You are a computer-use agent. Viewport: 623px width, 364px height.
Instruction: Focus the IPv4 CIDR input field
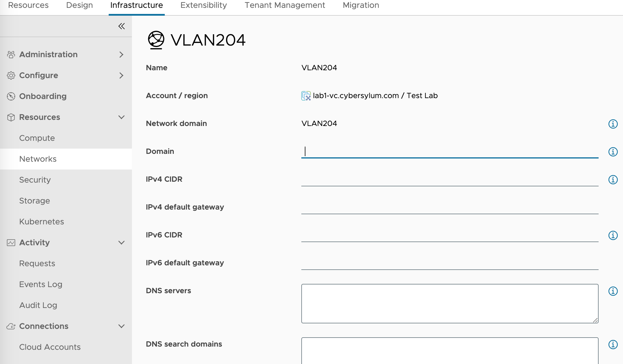click(450, 179)
